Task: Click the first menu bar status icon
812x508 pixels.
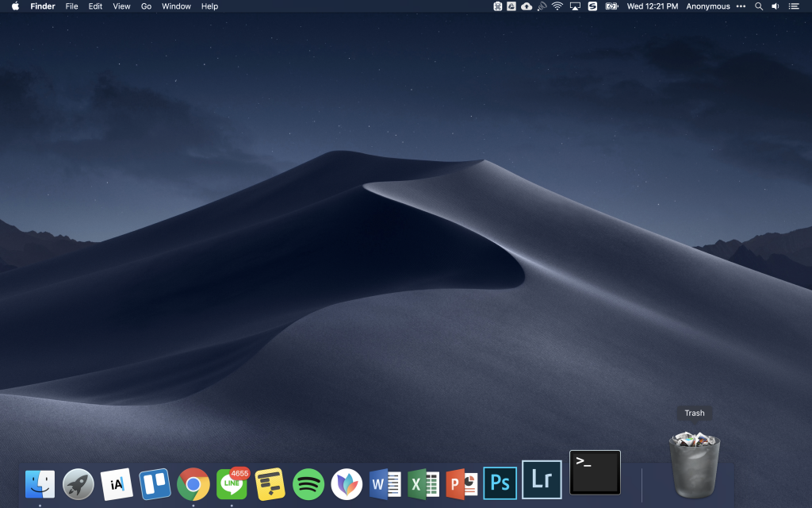Action: [498, 6]
